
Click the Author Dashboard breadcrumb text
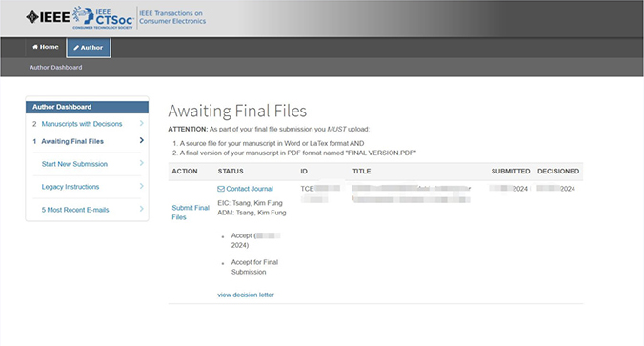(x=56, y=67)
